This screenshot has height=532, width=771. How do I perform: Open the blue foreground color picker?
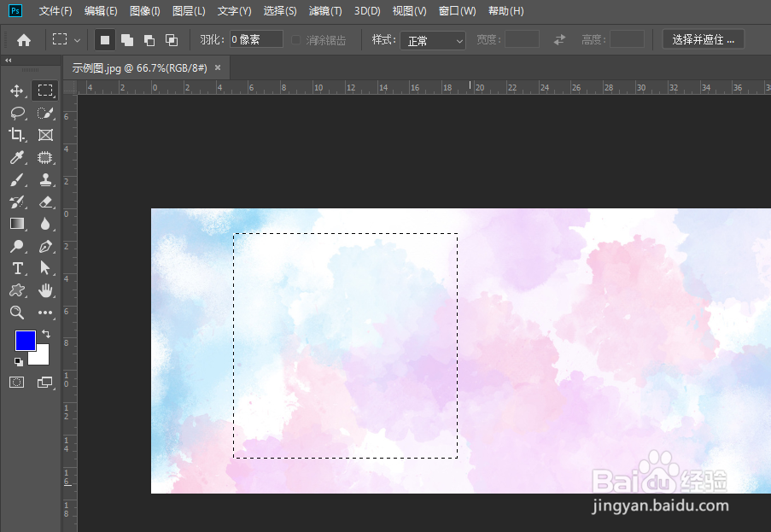click(25, 340)
